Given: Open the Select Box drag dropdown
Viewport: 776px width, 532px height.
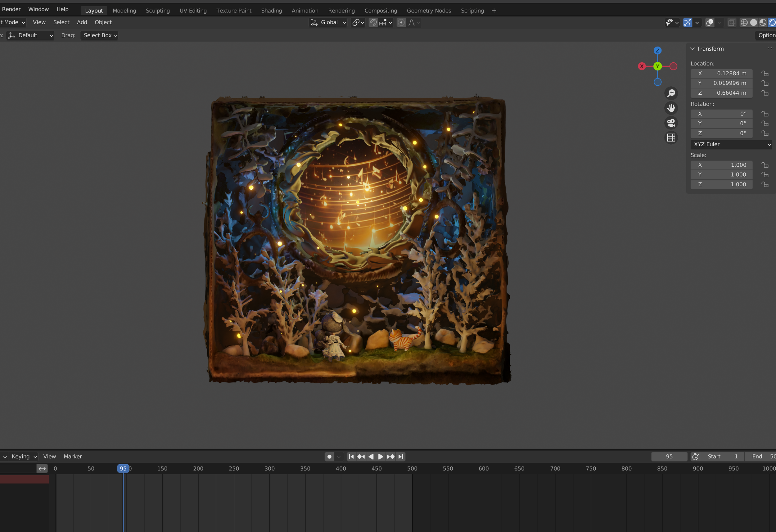Looking at the screenshot, I should [x=99, y=35].
